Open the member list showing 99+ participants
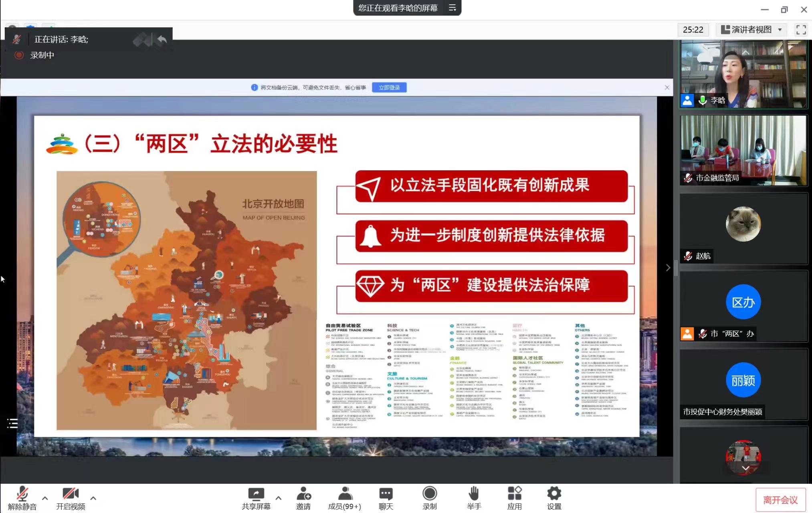The image size is (812, 513). click(344, 497)
